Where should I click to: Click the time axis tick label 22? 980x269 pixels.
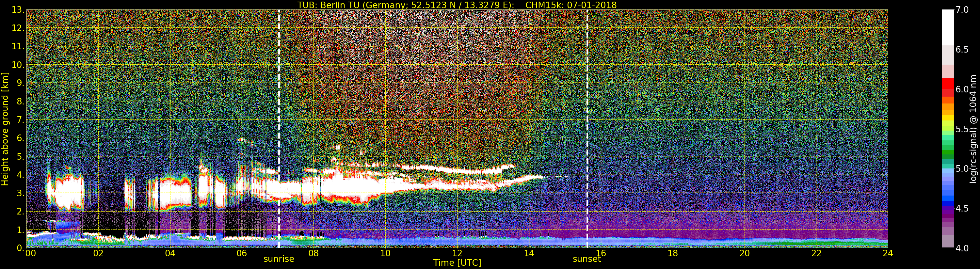pyautogui.click(x=816, y=253)
